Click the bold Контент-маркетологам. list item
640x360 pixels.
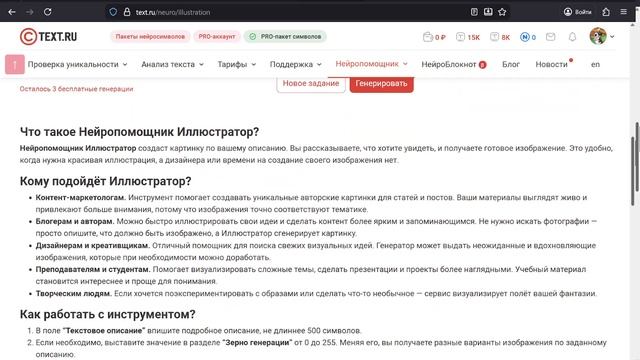coord(81,198)
